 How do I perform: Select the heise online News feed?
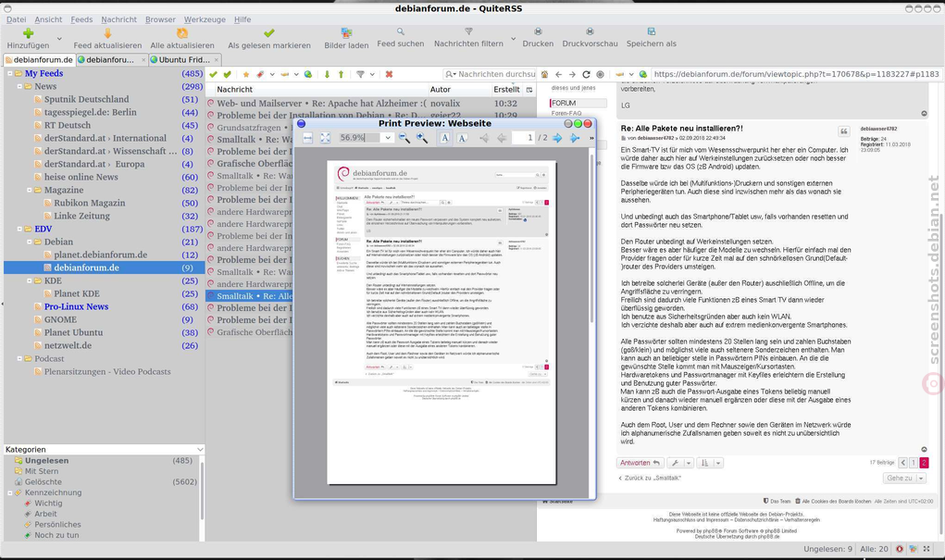pos(81,177)
